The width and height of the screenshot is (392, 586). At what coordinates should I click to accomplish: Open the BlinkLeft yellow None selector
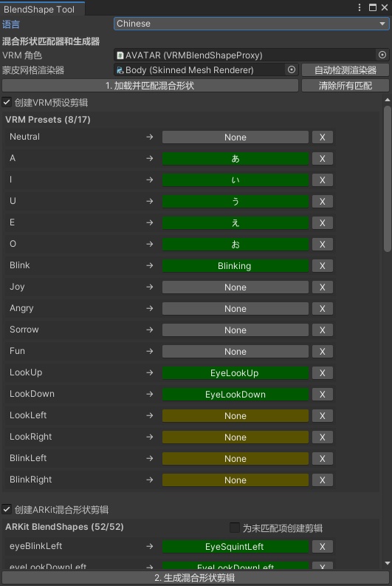coord(235,459)
